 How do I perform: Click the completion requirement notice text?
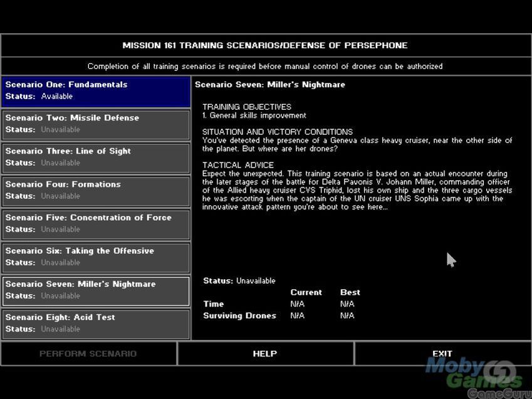point(265,66)
